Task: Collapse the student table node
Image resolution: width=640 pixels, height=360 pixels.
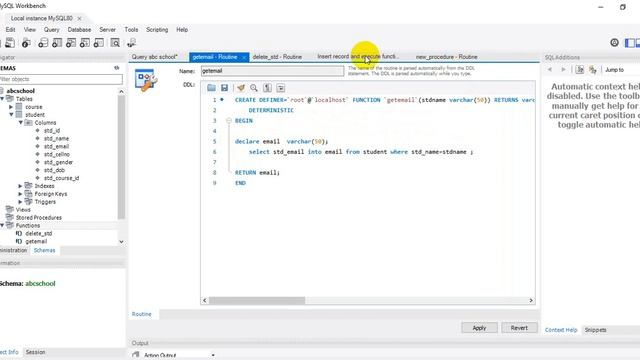Action: [11, 115]
